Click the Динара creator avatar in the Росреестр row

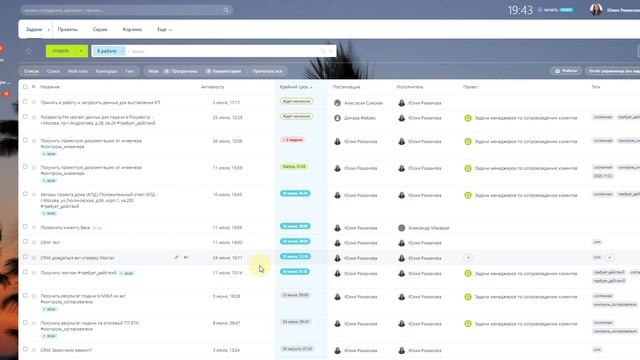pos(337,118)
